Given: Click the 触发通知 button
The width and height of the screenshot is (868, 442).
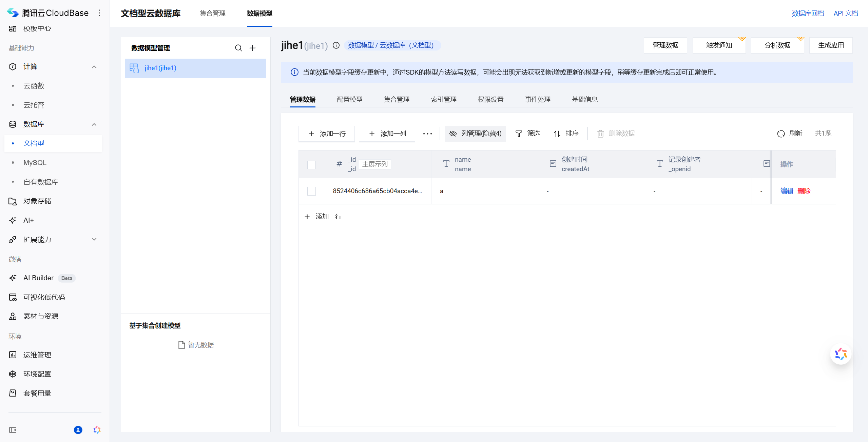Looking at the screenshot, I should click(719, 45).
